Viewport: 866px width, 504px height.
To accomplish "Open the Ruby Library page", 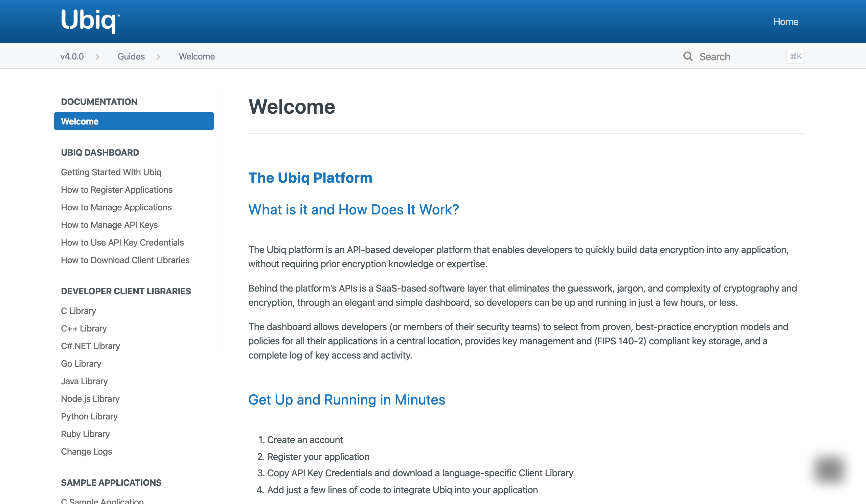I will [85, 434].
